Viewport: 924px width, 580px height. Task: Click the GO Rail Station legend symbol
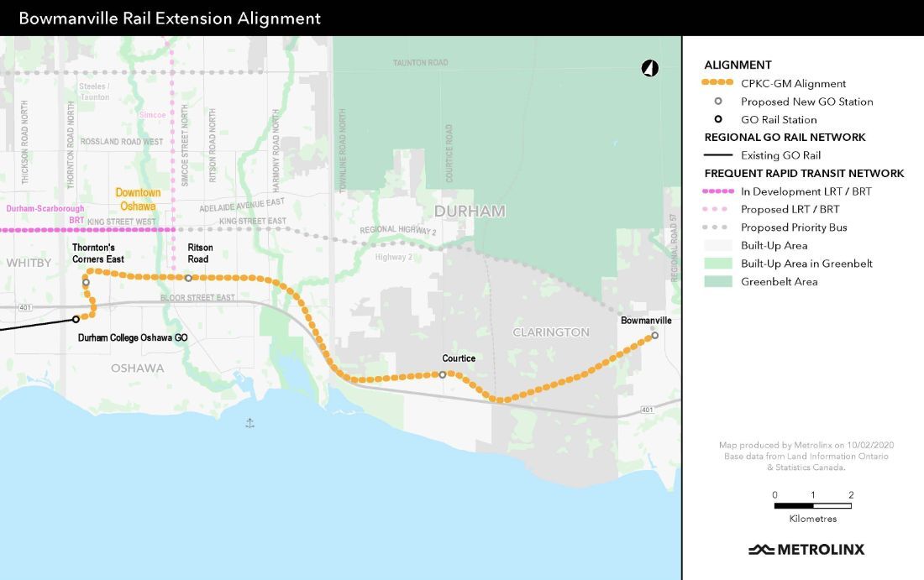(x=718, y=119)
